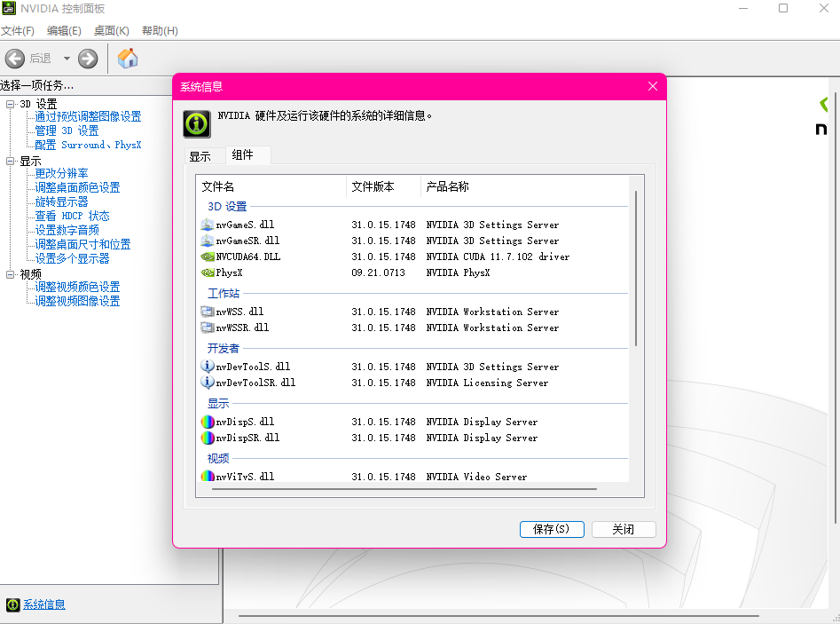Viewport: 840px width, 624px height.
Task: Open the 编辑(E) menu
Action: (64, 30)
